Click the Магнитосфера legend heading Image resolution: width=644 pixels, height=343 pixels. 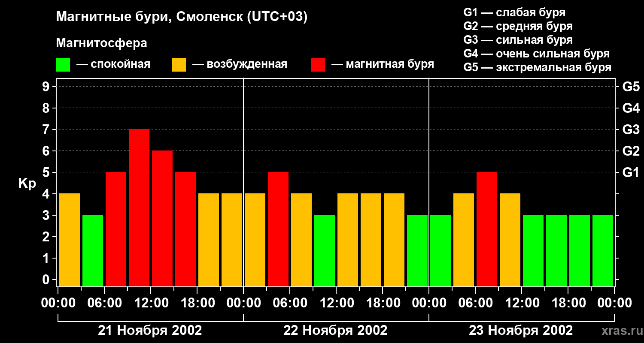(x=101, y=43)
